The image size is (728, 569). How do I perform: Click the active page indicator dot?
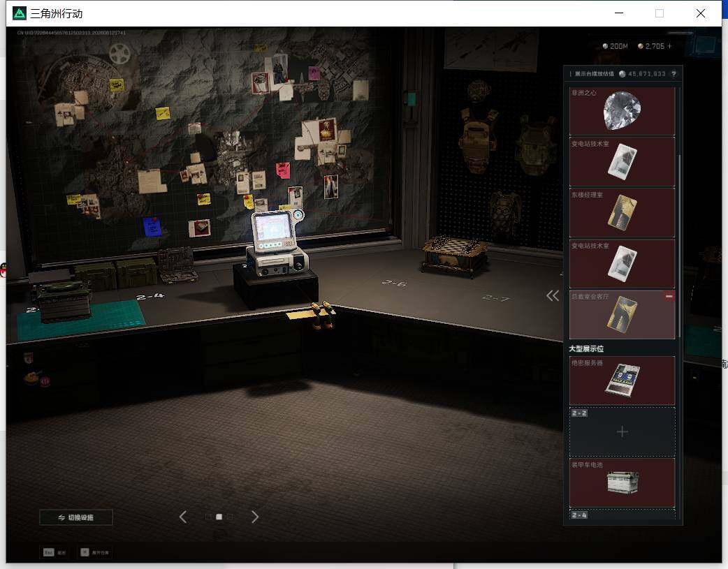click(x=219, y=517)
